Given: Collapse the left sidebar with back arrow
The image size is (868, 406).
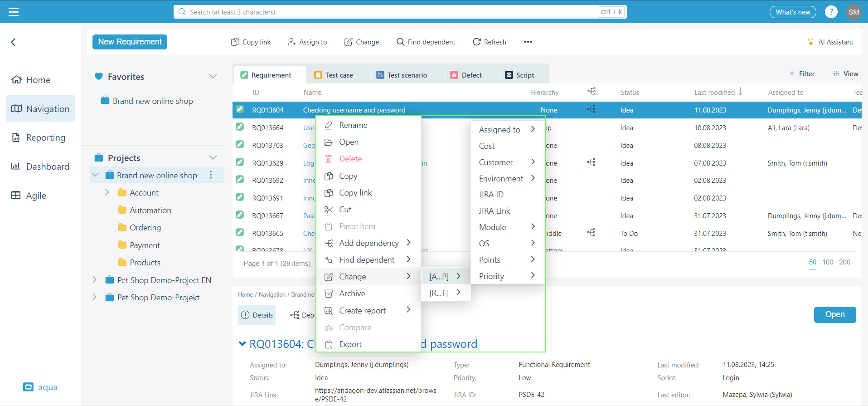Looking at the screenshot, I should pyautogui.click(x=14, y=42).
